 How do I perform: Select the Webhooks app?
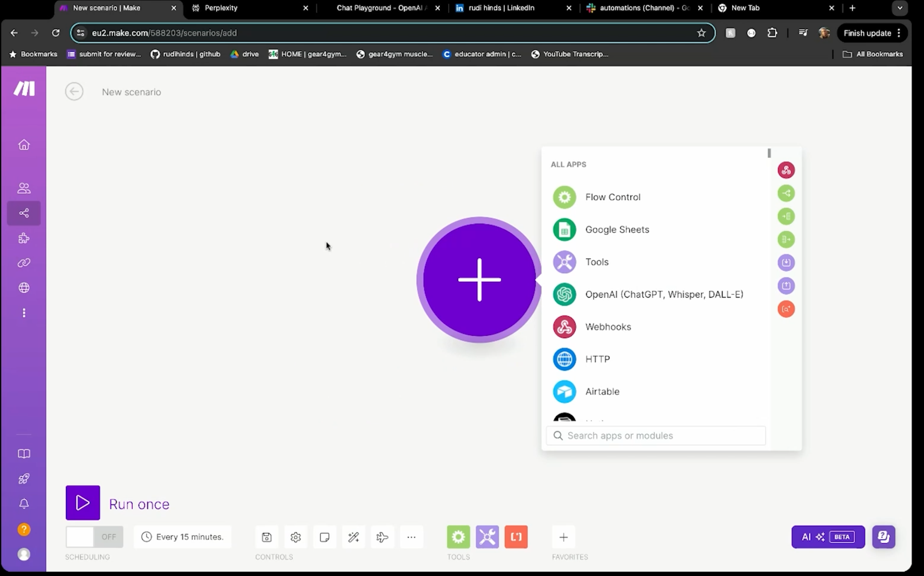tap(608, 326)
